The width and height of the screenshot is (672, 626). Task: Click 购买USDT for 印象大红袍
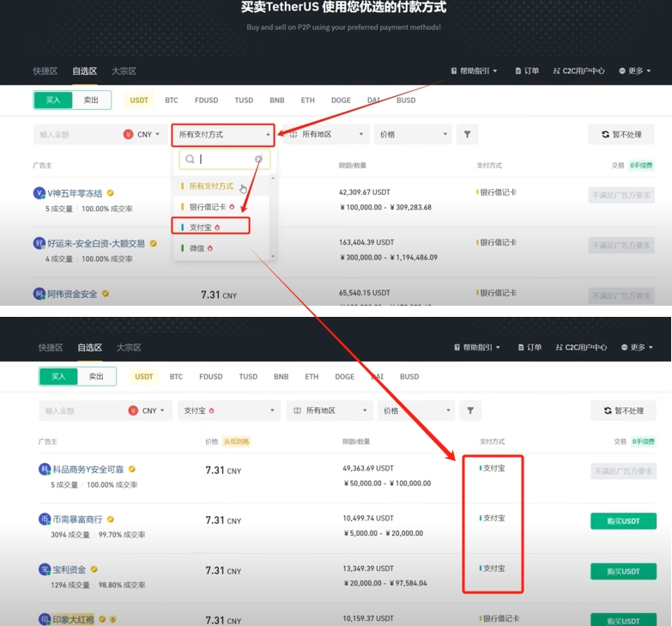click(623, 620)
